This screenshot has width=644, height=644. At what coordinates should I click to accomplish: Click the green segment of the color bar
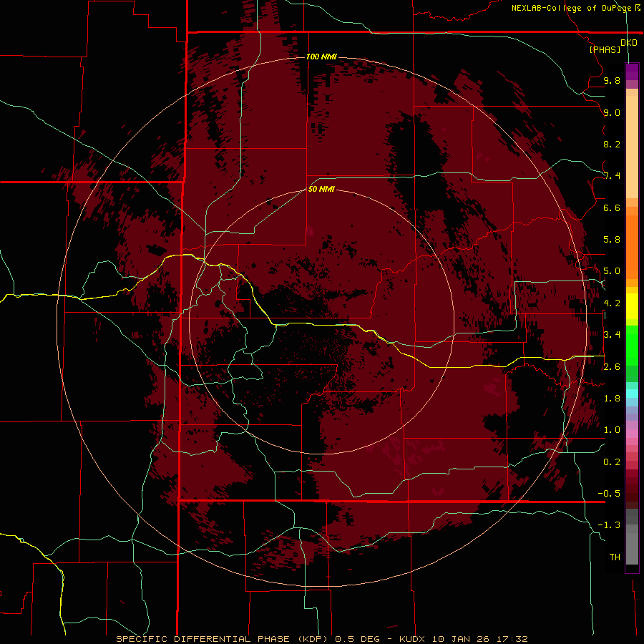pos(632,344)
